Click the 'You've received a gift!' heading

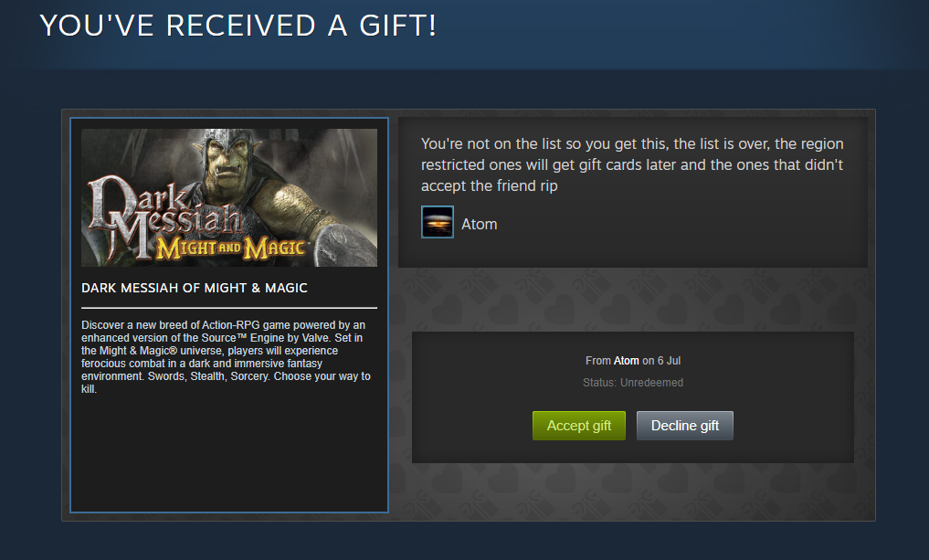238,26
